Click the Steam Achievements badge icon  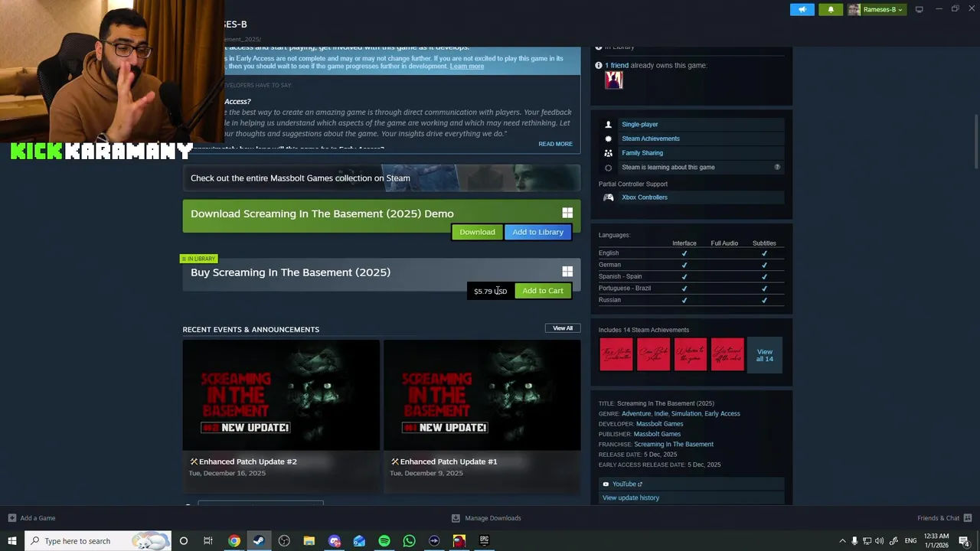tap(609, 139)
